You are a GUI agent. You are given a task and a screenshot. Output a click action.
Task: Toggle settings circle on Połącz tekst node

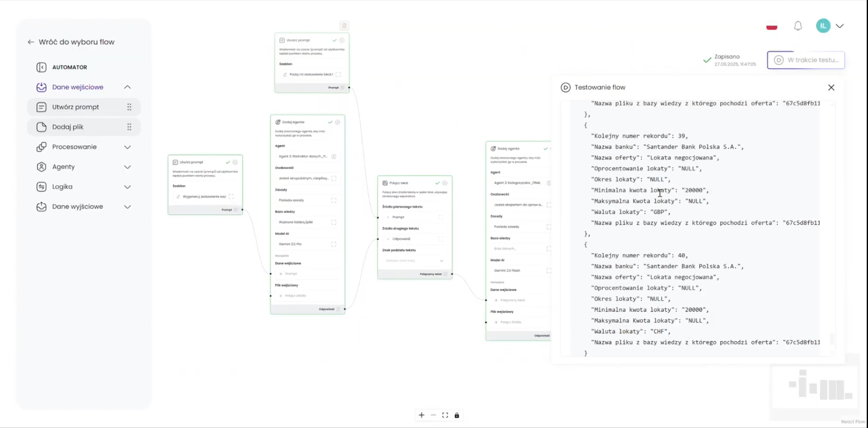tap(445, 183)
